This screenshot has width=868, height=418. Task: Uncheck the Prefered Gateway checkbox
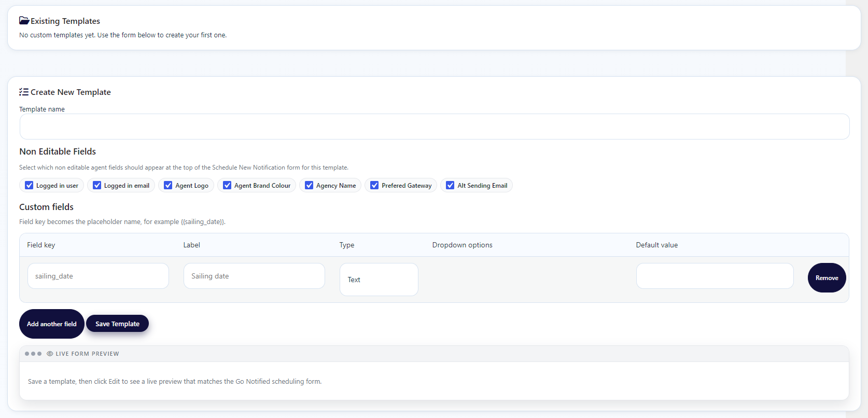point(374,185)
